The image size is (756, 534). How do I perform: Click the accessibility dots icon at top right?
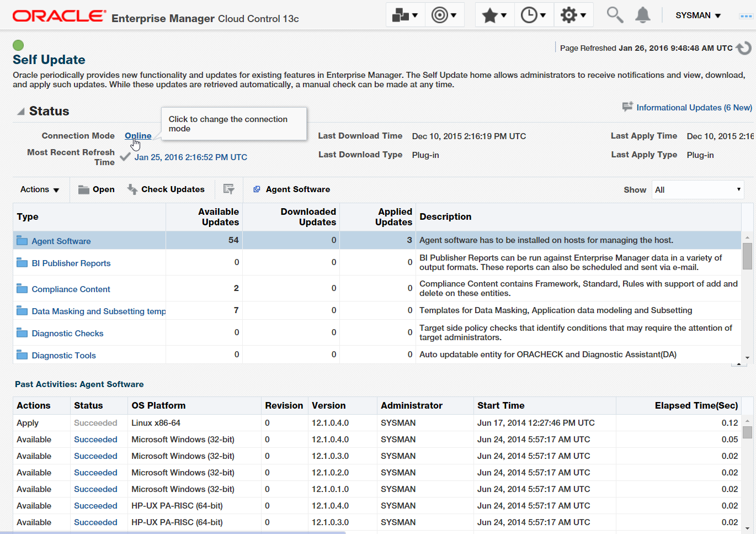pyautogui.click(x=746, y=16)
